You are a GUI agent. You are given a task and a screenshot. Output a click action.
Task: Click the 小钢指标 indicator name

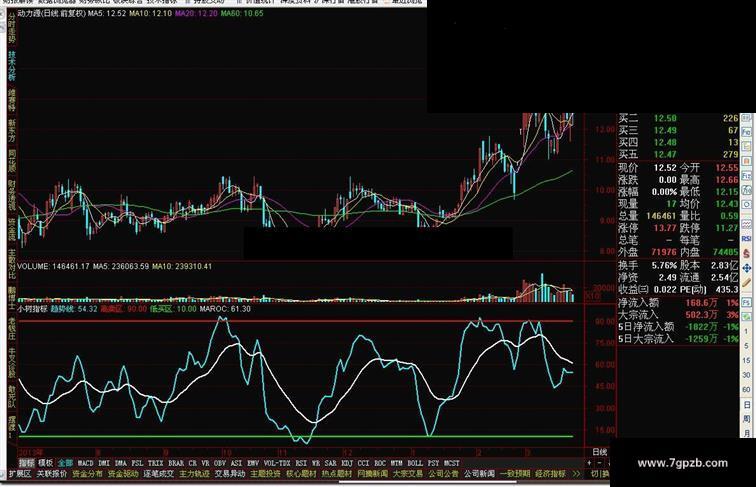point(33,309)
